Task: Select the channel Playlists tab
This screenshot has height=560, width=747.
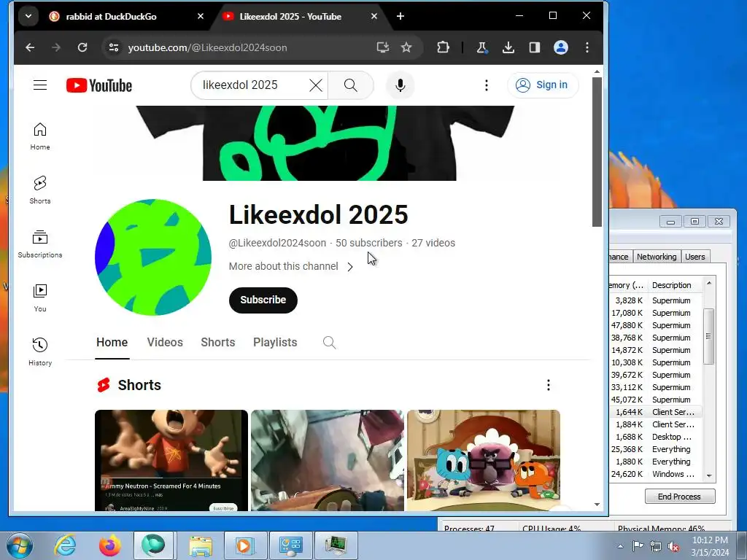Action: coord(275,343)
